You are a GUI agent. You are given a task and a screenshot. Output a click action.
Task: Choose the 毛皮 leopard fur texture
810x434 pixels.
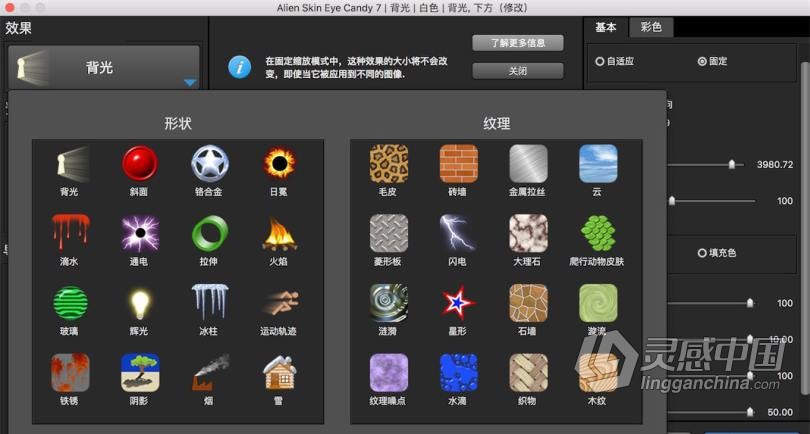coord(388,164)
